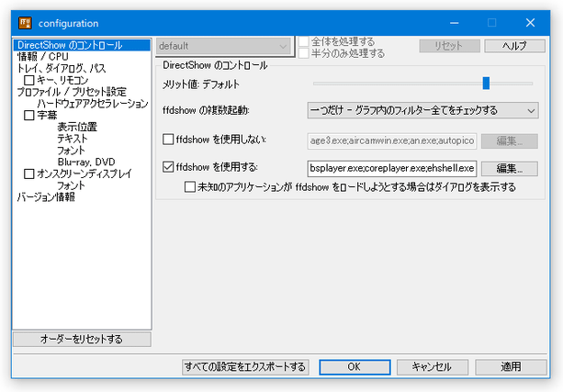
Task: Uncheck the ffdshow を使用する checkbox
Action: click(x=168, y=167)
